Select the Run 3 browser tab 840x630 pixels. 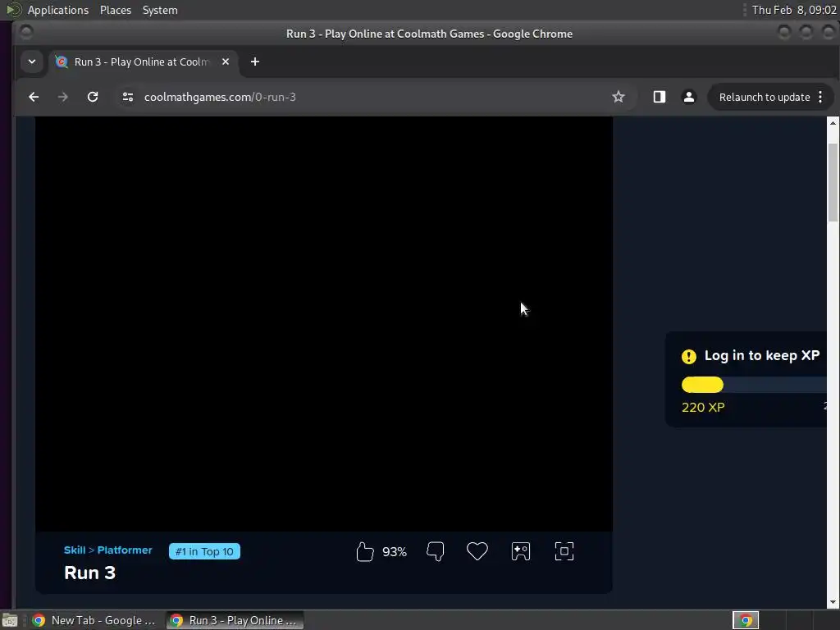tap(143, 62)
